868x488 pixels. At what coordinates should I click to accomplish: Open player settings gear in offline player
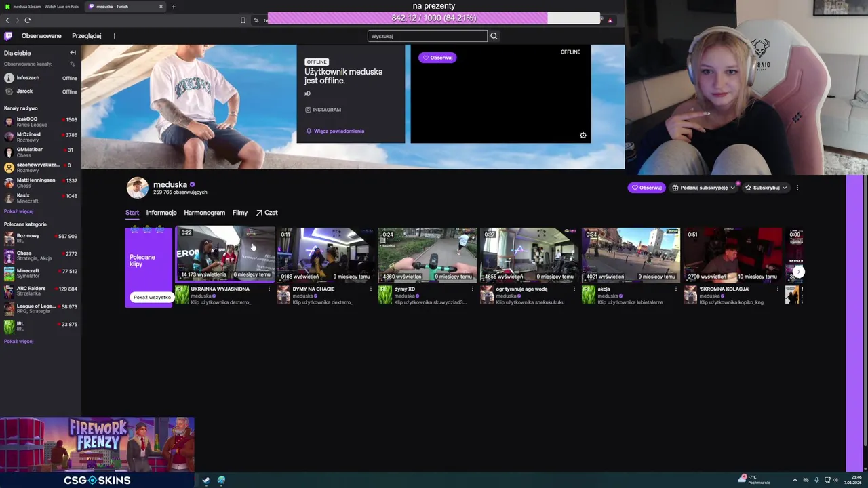[x=583, y=135]
